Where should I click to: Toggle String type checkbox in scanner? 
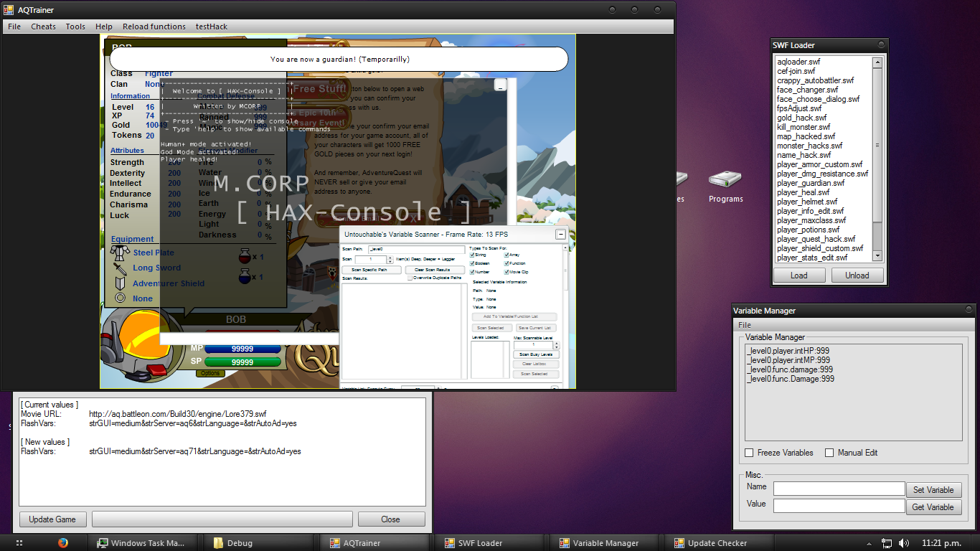pyautogui.click(x=472, y=255)
